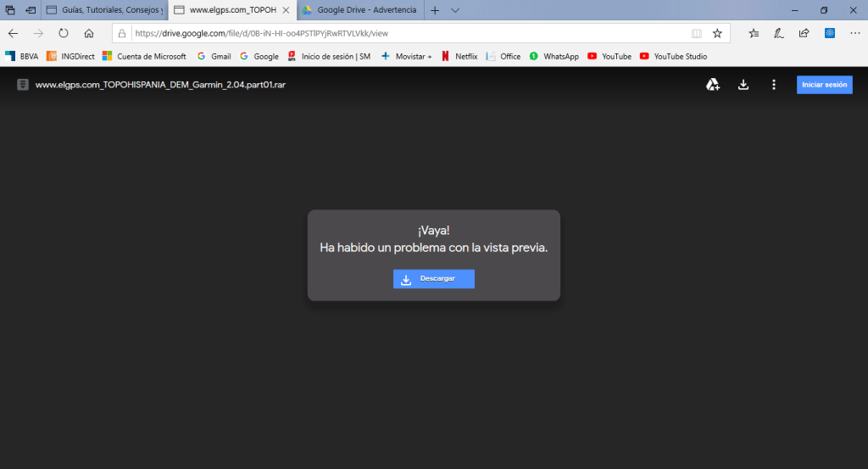868x469 pixels.
Task: Click the Add to My Drive icon
Action: pyautogui.click(x=713, y=85)
